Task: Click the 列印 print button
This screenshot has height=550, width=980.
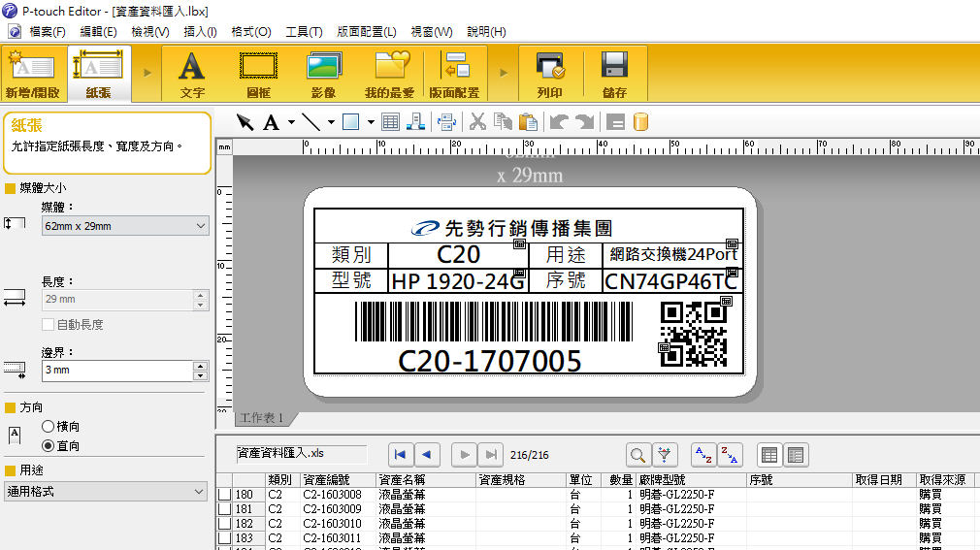Action: (x=550, y=74)
